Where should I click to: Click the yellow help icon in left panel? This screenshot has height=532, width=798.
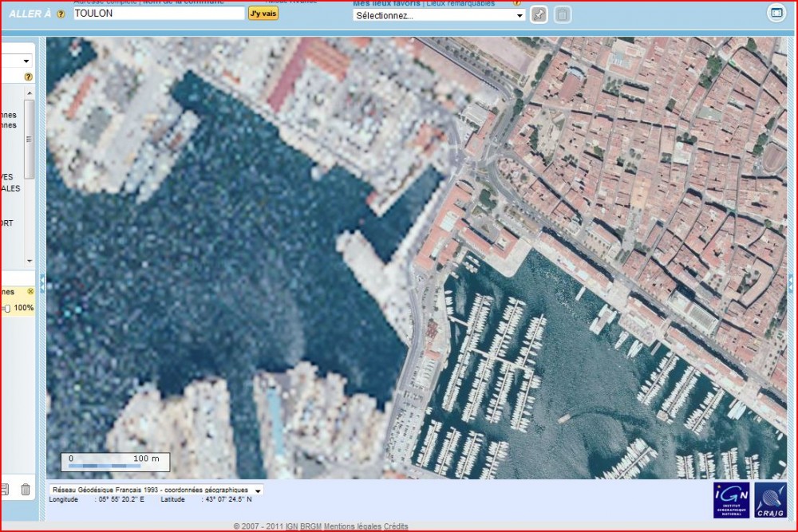(x=29, y=77)
